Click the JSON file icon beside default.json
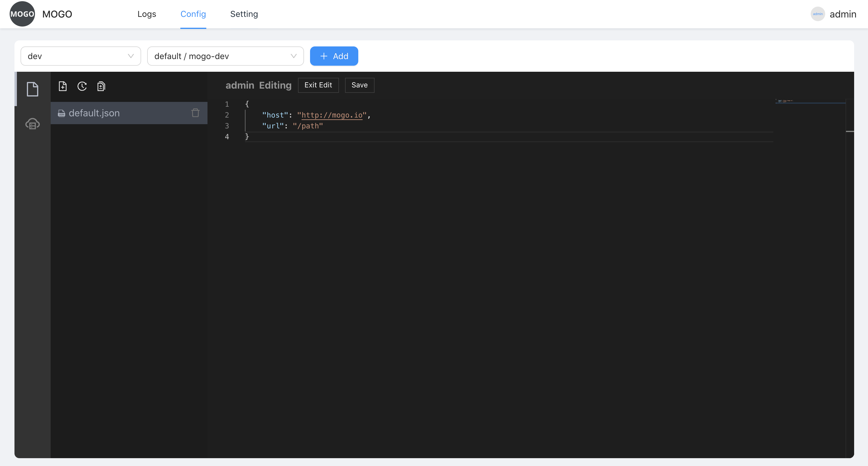 click(61, 113)
